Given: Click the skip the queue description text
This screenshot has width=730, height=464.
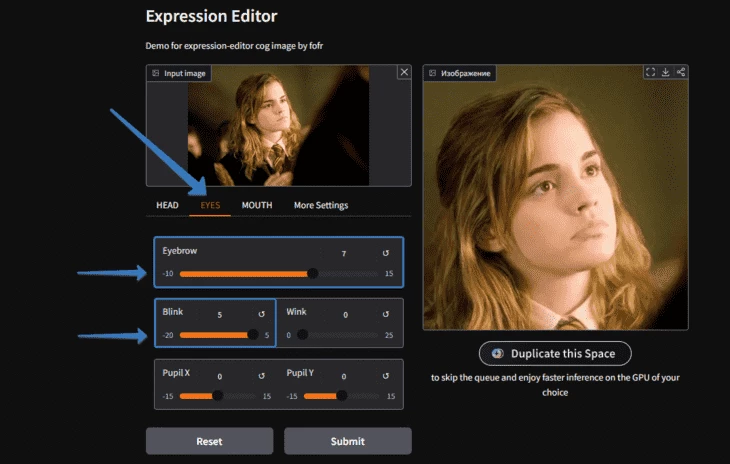Looking at the screenshot, I should (x=555, y=384).
